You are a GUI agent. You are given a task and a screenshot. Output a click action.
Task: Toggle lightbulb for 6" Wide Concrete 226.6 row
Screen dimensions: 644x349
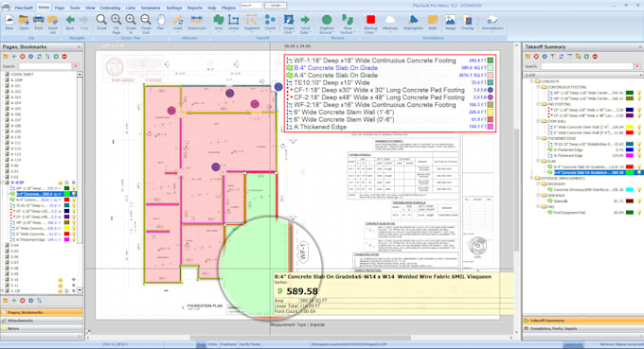pos(74,229)
